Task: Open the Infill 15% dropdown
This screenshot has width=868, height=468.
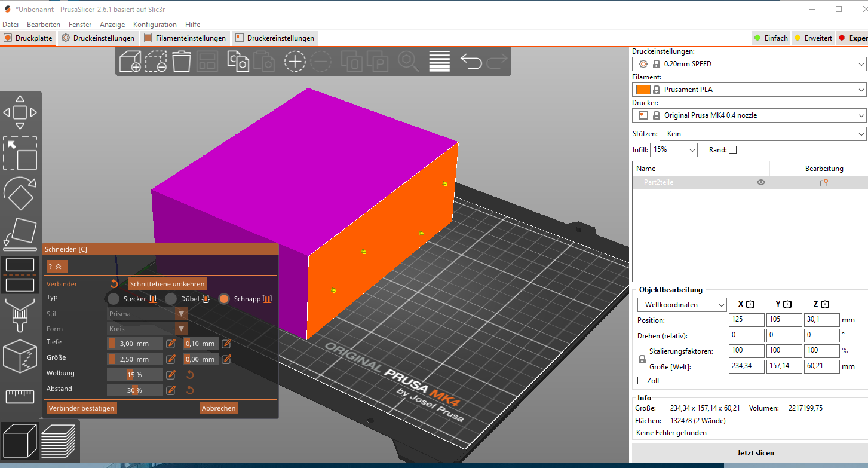Action: click(674, 150)
